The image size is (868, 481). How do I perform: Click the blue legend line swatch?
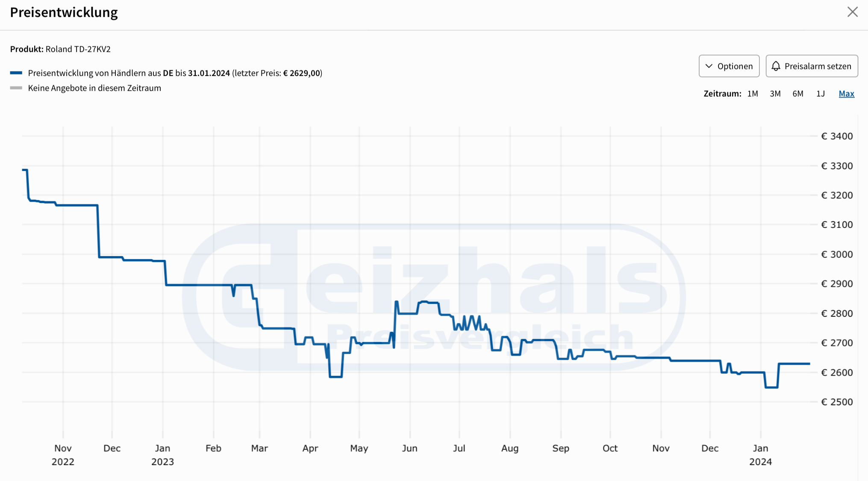tap(16, 73)
